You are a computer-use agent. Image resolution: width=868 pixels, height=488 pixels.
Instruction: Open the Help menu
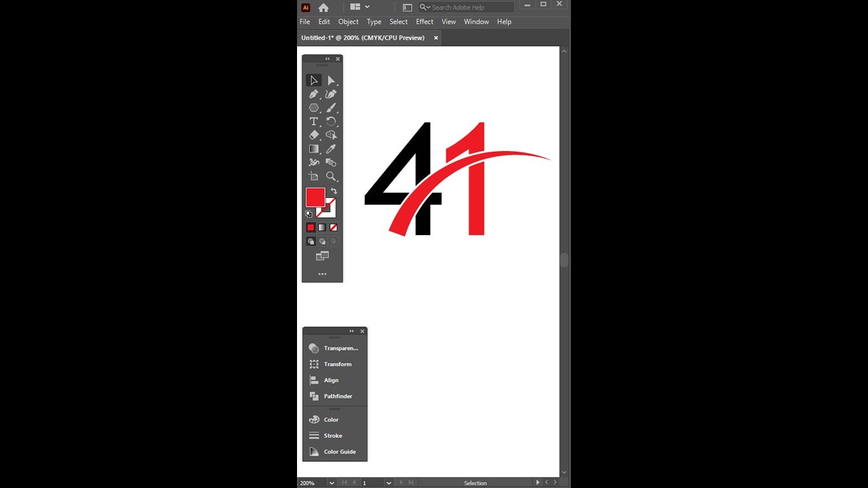pyautogui.click(x=504, y=22)
